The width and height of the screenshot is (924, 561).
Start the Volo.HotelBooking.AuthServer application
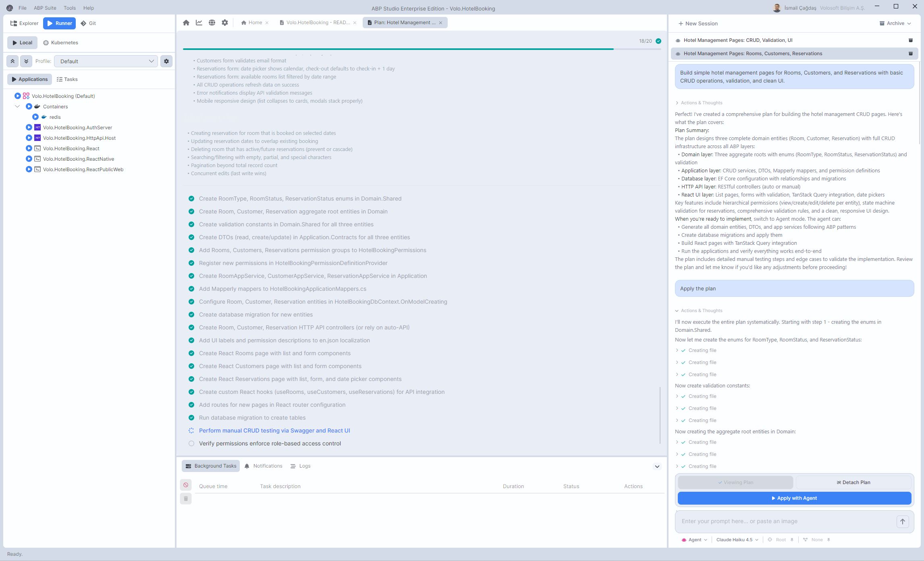(29, 127)
